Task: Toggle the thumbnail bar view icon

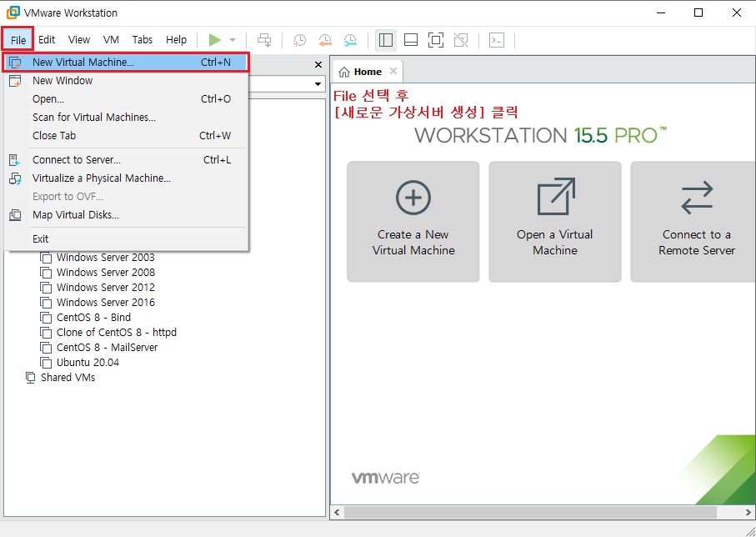Action: (x=411, y=40)
